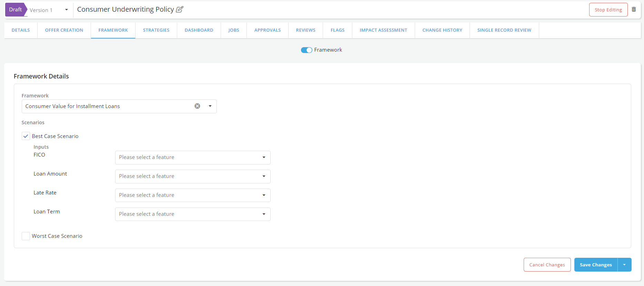Click the edit pencil icon beside policy title
Screen dimensions: 644x286
pos(180,10)
